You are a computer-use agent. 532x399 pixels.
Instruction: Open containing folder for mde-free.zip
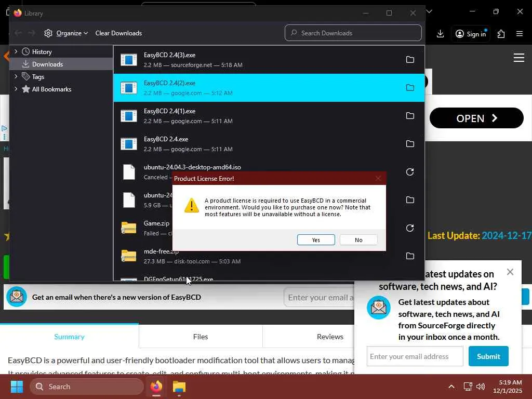[x=410, y=256]
